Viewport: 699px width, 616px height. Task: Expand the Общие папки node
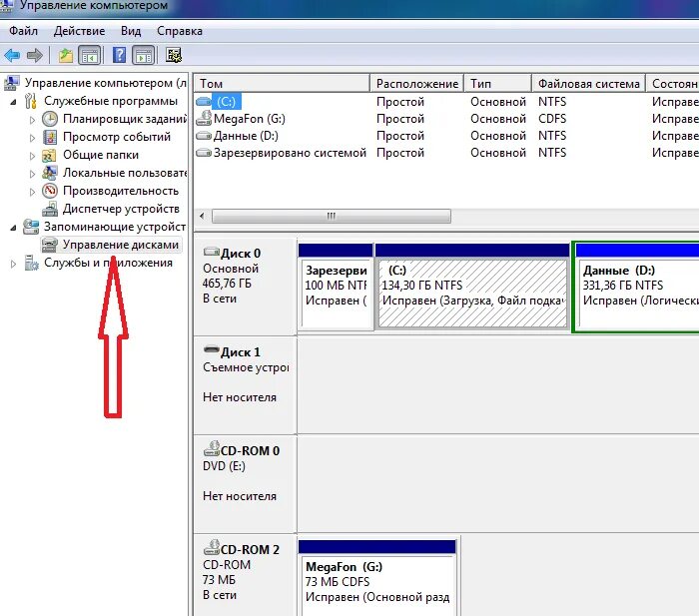click(x=32, y=156)
